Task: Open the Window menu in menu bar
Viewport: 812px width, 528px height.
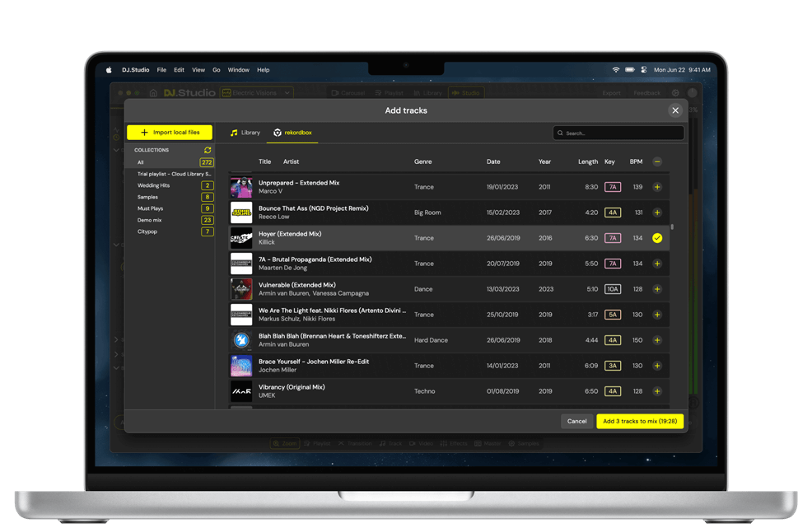Action: (238, 70)
